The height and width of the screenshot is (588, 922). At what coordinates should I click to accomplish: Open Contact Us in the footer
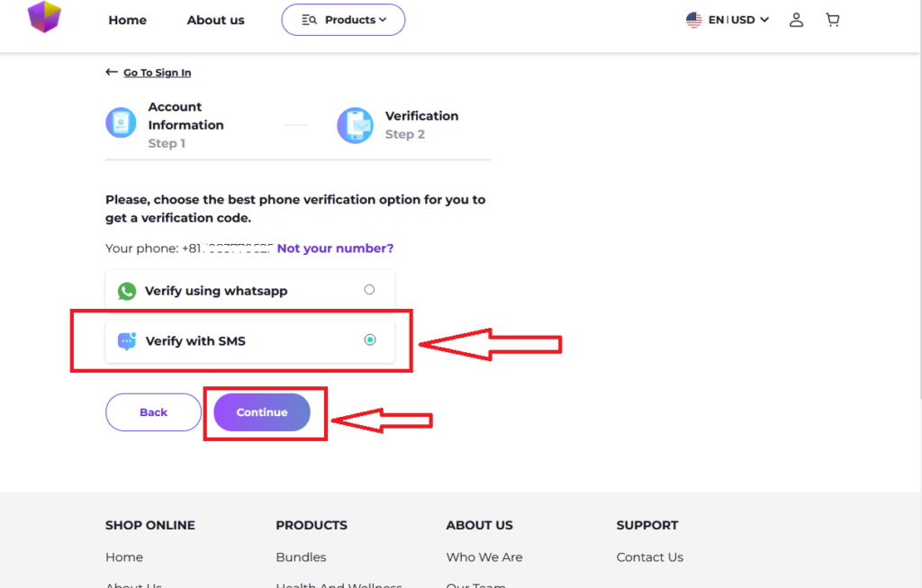(649, 557)
